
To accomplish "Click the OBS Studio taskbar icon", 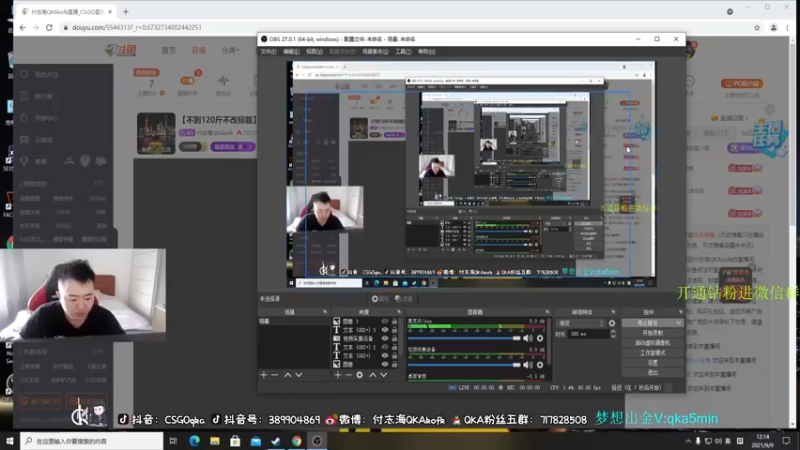I will (x=317, y=441).
